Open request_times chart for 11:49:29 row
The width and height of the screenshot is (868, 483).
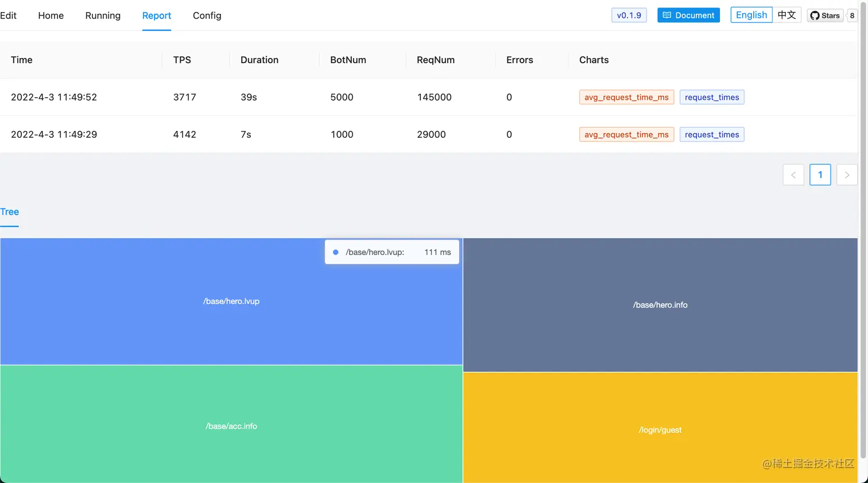712,134
